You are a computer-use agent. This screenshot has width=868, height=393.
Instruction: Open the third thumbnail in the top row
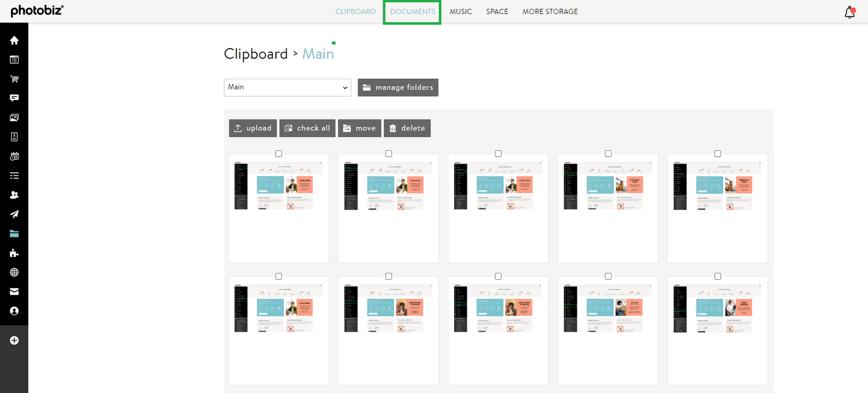coord(498,208)
